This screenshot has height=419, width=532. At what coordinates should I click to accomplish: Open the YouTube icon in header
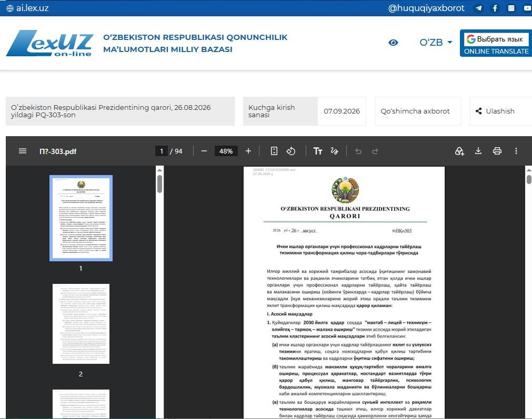528,8
